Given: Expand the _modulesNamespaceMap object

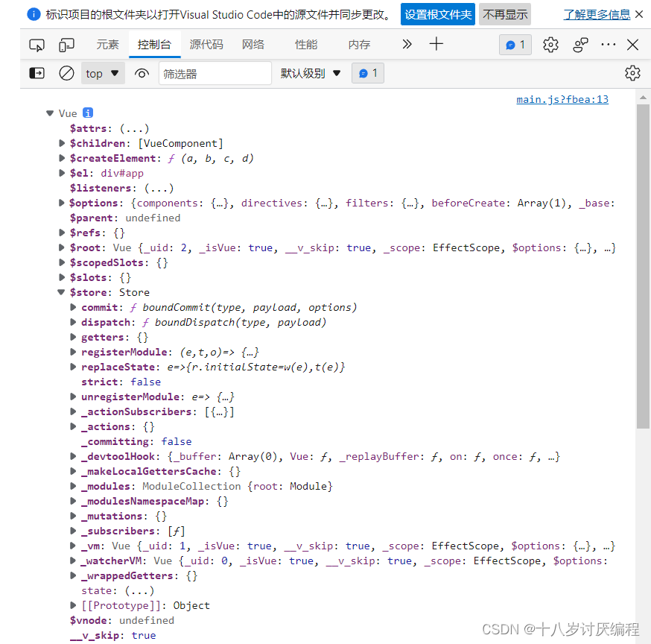Looking at the screenshot, I should tap(73, 501).
